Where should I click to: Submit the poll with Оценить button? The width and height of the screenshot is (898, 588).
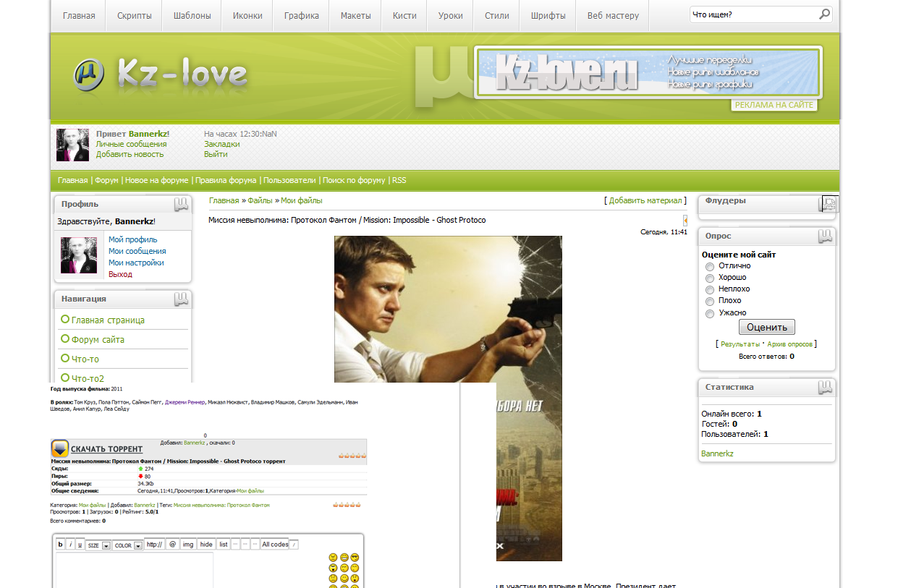click(x=766, y=327)
